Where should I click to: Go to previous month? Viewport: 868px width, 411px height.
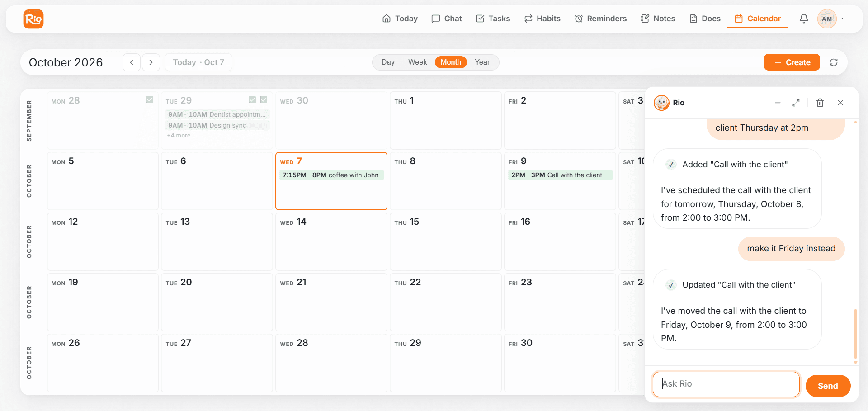pos(132,62)
